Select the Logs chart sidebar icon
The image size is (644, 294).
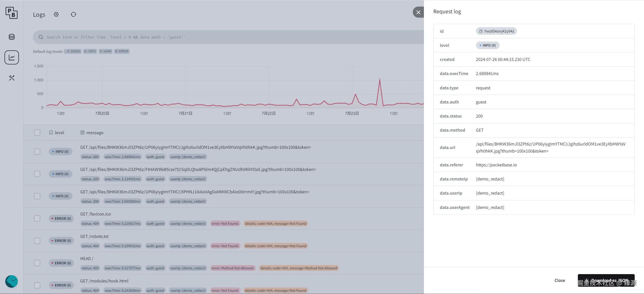(12, 57)
